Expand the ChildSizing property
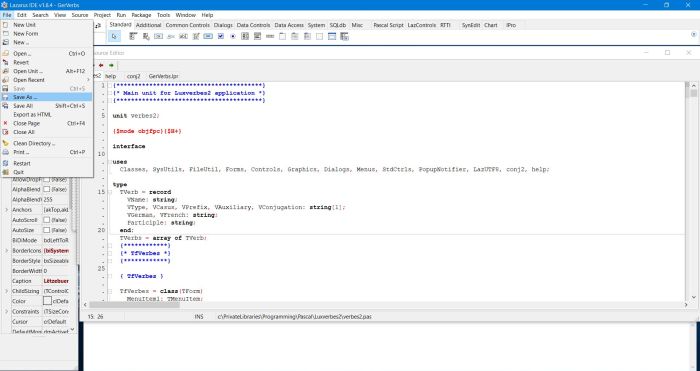This screenshot has height=371, width=700. point(6,291)
